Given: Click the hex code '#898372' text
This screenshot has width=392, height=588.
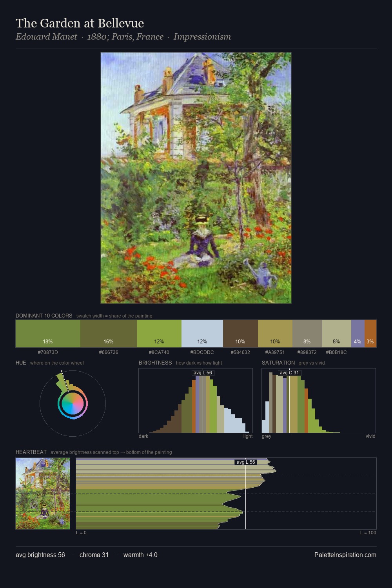Looking at the screenshot, I should tap(307, 352).
